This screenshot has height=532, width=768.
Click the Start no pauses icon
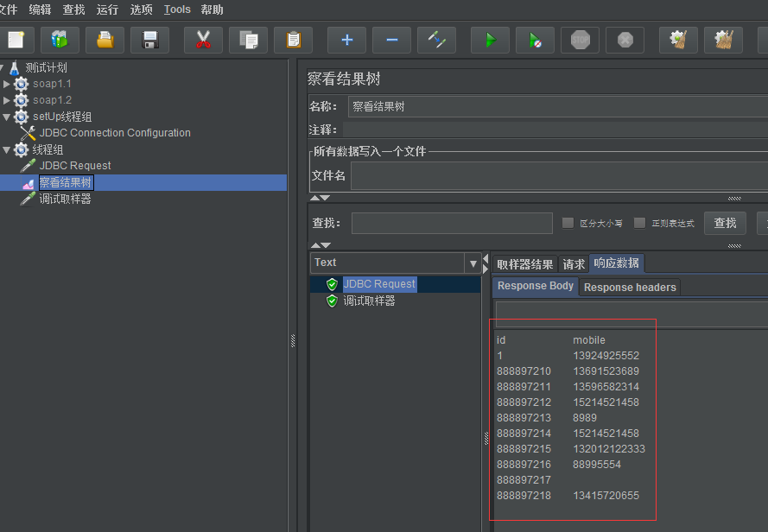[x=535, y=40]
